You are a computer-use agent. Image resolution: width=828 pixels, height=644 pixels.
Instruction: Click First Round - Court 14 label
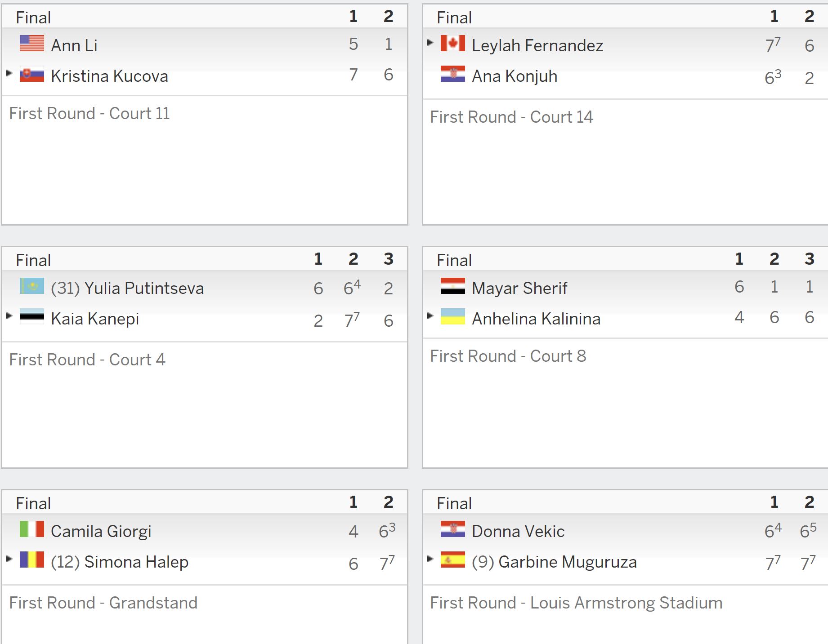coord(511,117)
